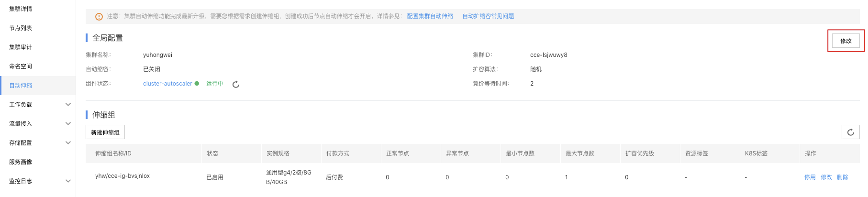Select 命名空间 in the sidebar

point(21,66)
